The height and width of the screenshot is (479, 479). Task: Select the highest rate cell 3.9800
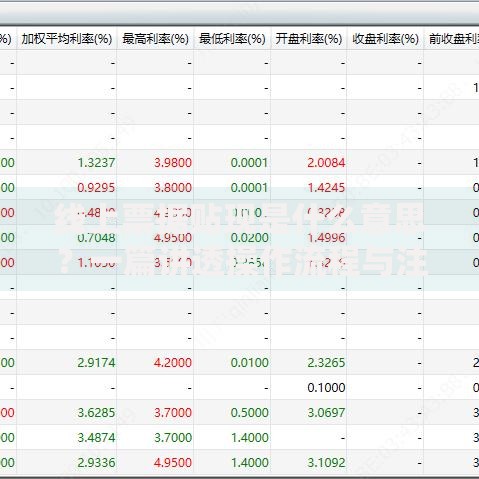(173, 163)
